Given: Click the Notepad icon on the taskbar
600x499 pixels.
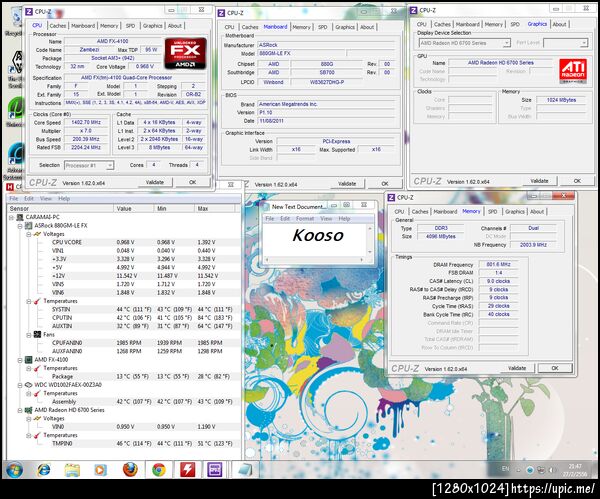Looking at the screenshot, I should pos(245,470).
